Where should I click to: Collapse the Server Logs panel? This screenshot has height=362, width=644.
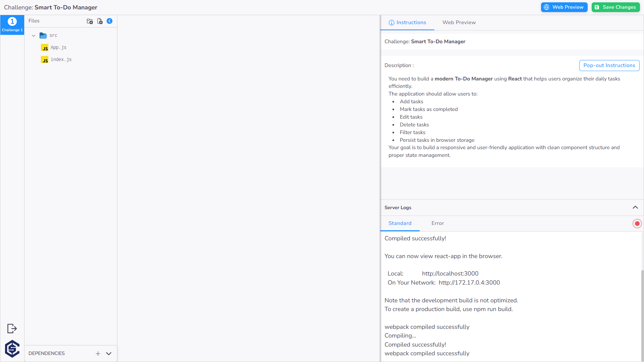click(x=635, y=207)
